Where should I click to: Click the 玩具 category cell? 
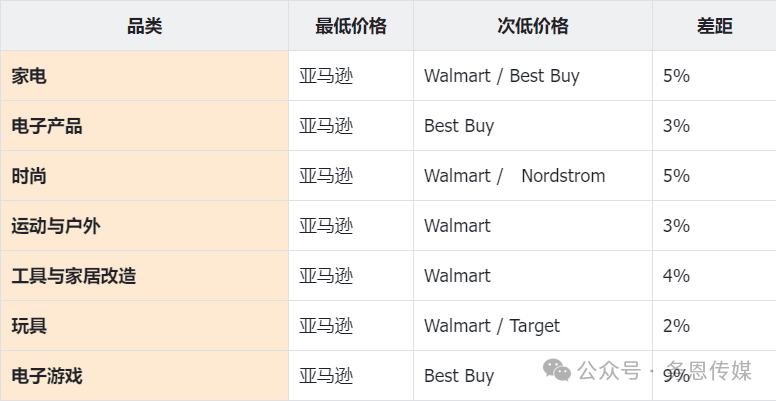coord(145,326)
